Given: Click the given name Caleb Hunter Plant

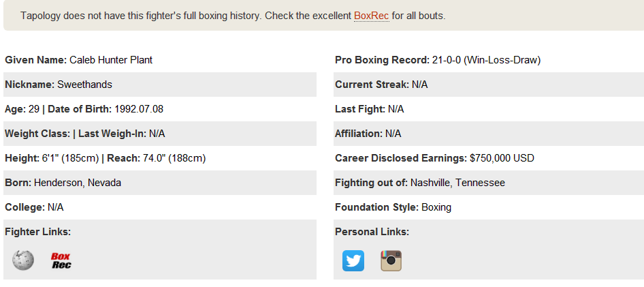Looking at the screenshot, I should tap(111, 60).
